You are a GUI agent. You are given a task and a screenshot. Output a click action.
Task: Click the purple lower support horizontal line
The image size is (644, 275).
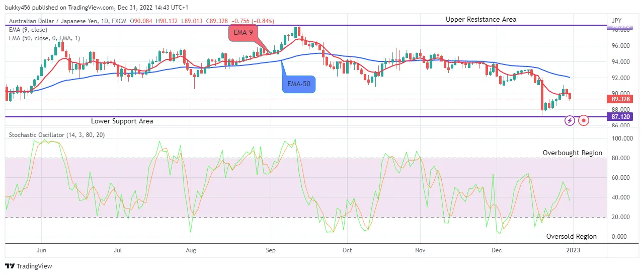pyautogui.click(x=302, y=116)
